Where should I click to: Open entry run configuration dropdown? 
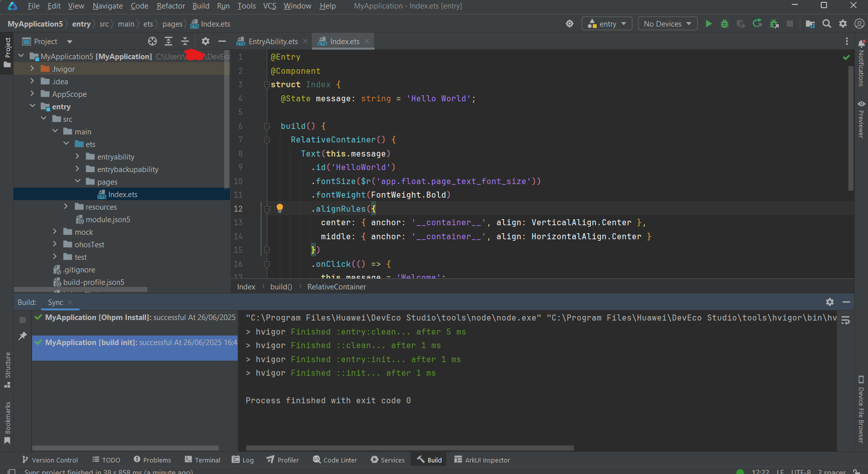tap(607, 24)
